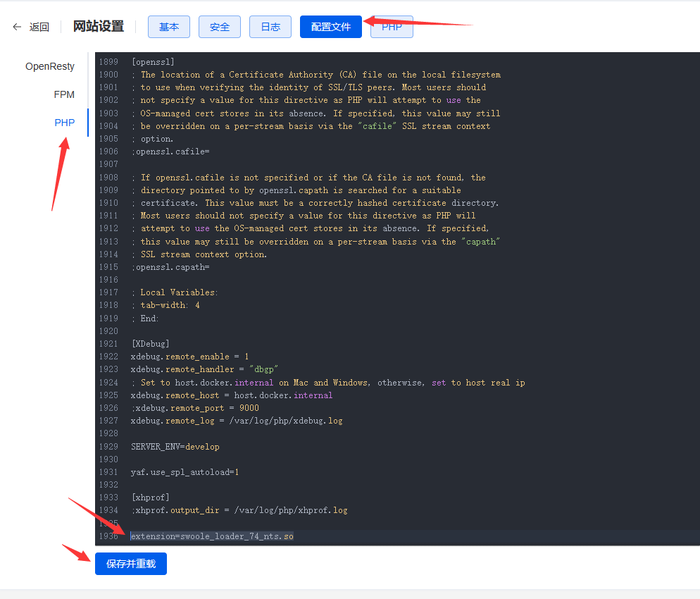The height and width of the screenshot is (599, 700).
Task: Click the '; option.' comment line
Action: pyautogui.click(x=152, y=139)
